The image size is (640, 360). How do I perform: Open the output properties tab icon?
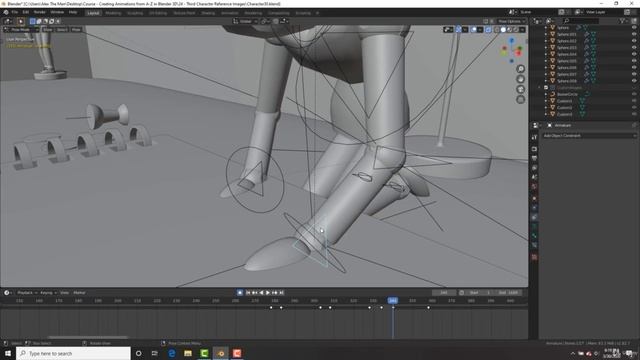(x=534, y=158)
